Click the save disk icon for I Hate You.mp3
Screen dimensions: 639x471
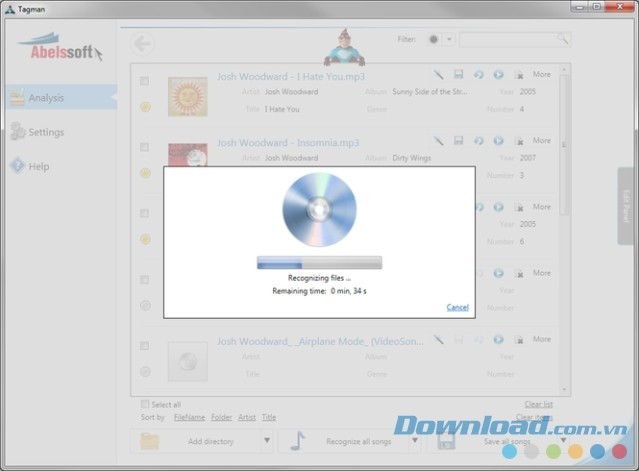[x=458, y=74]
